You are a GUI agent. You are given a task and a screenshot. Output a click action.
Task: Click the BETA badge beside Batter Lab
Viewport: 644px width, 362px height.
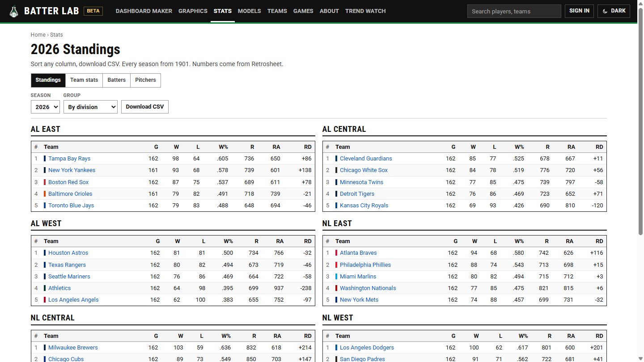pyautogui.click(x=93, y=11)
